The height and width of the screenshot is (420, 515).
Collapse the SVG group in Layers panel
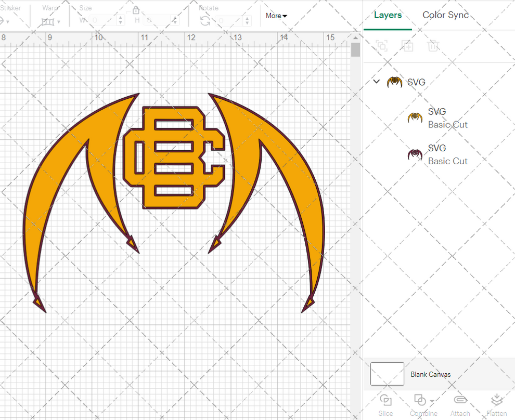click(x=376, y=82)
